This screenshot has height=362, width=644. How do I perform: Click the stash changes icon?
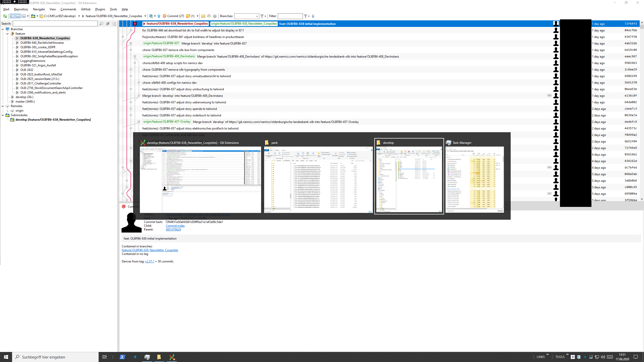189,16
